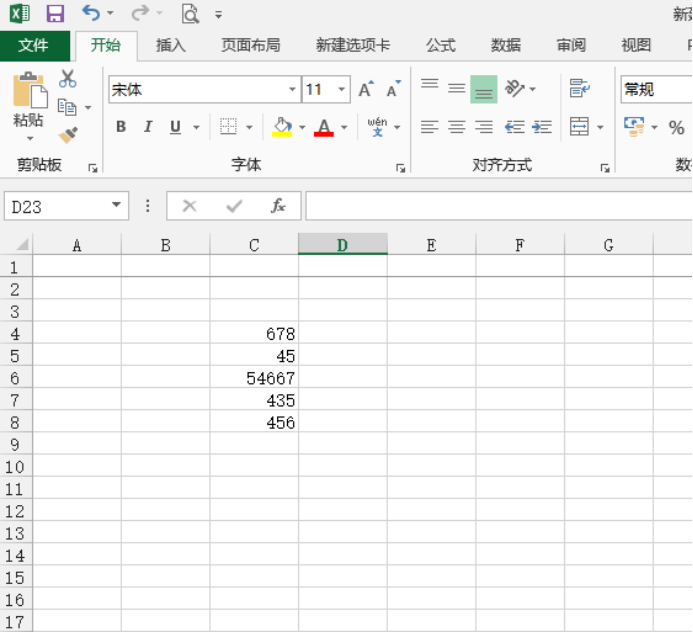Open the fill color dropdown arrow
This screenshot has width=693, height=632.
tap(302, 127)
